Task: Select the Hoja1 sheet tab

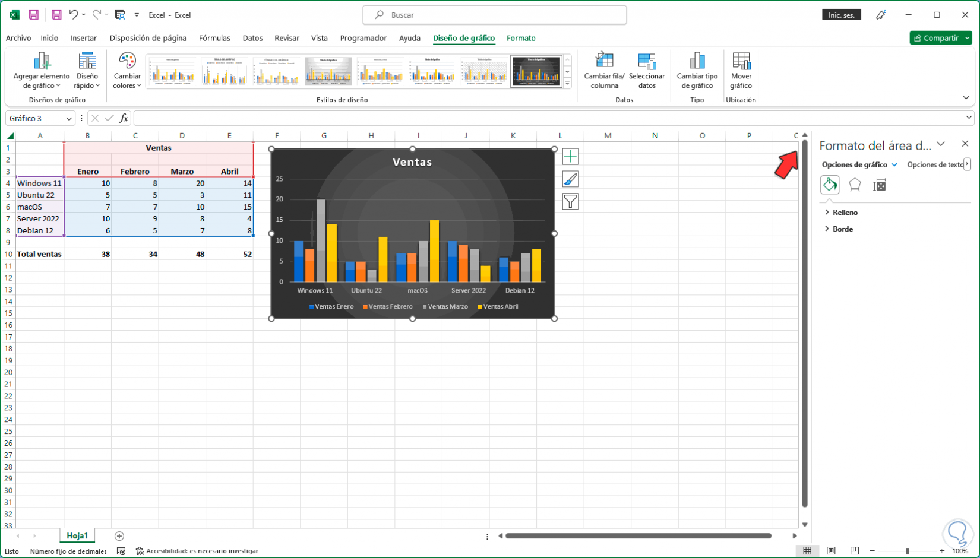Action: pyautogui.click(x=77, y=536)
